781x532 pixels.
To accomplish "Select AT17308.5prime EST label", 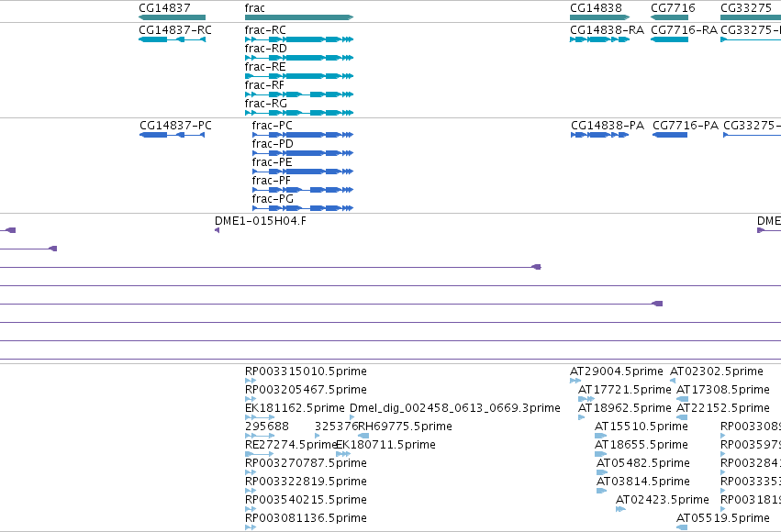I will click(723, 390).
